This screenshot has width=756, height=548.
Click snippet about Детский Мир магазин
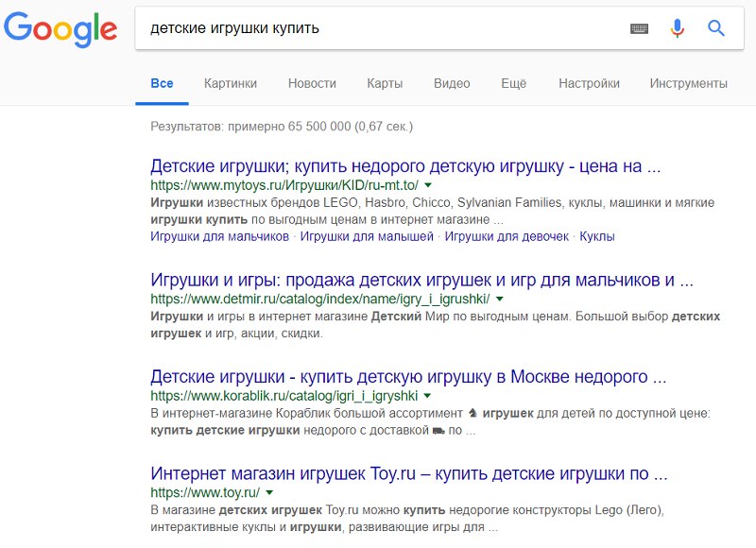(436, 325)
